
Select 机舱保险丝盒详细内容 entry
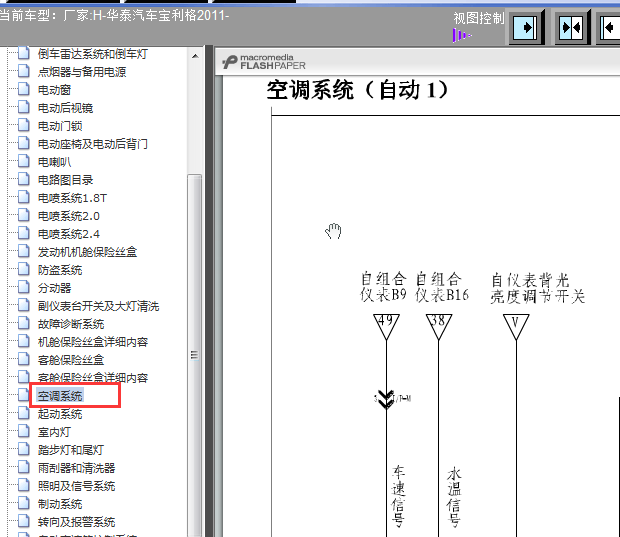point(93,342)
